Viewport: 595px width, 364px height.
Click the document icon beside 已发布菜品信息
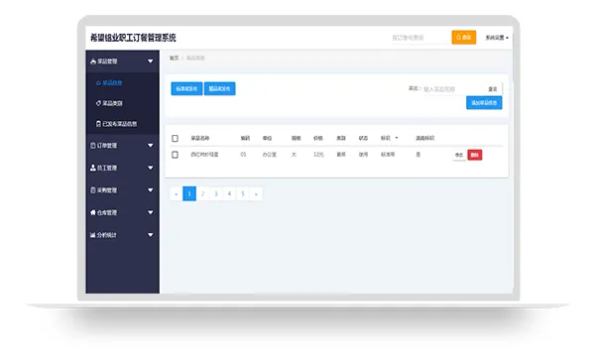[x=98, y=124]
